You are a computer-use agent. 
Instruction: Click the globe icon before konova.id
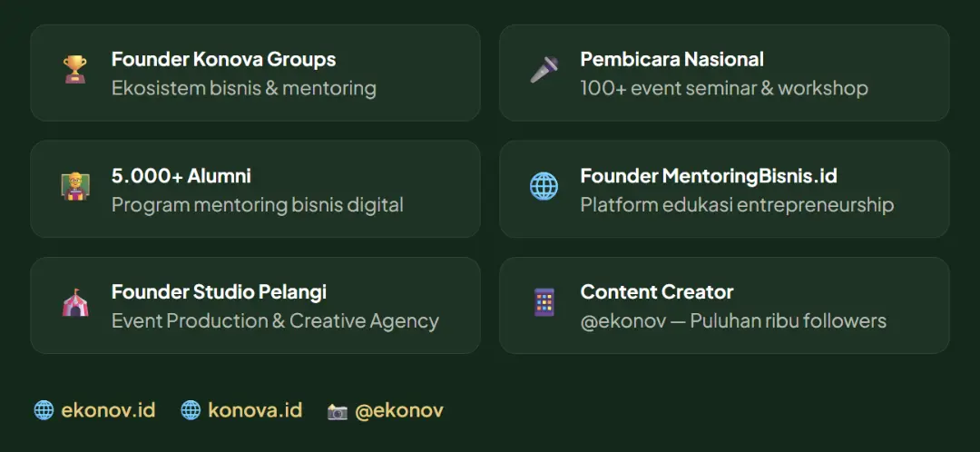coord(191,411)
